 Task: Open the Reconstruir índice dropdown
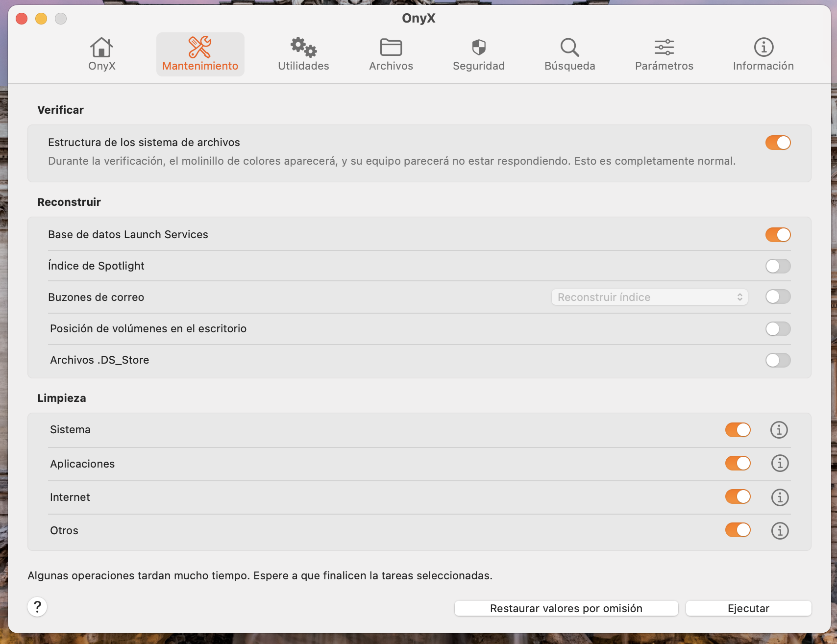(x=650, y=297)
